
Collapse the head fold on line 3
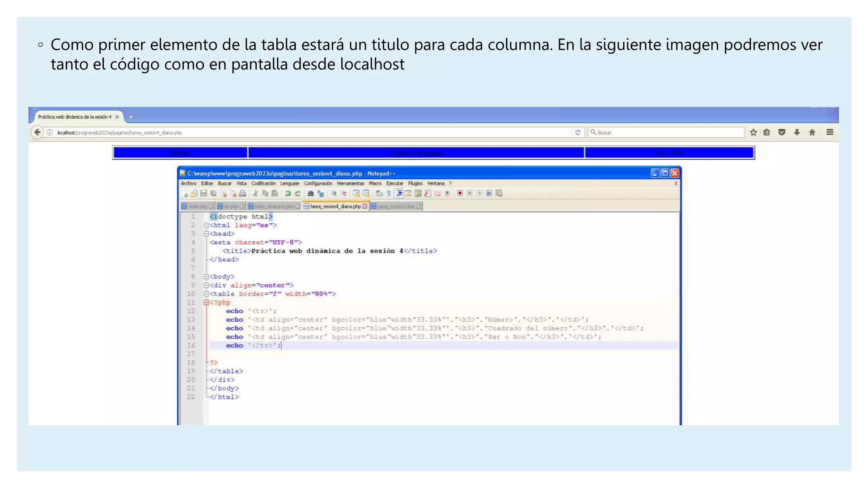(x=206, y=234)
